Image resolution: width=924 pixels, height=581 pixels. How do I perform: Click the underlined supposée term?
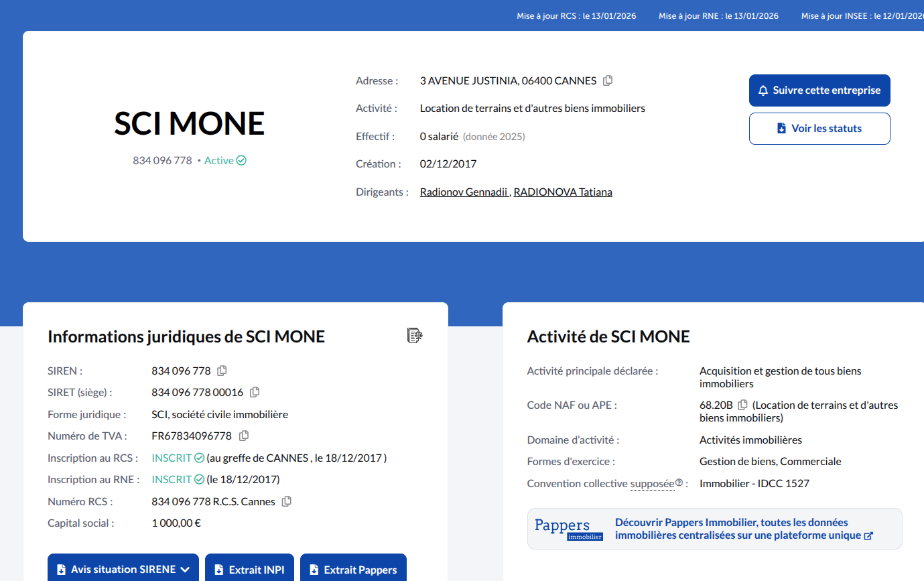tap(652, 483)
